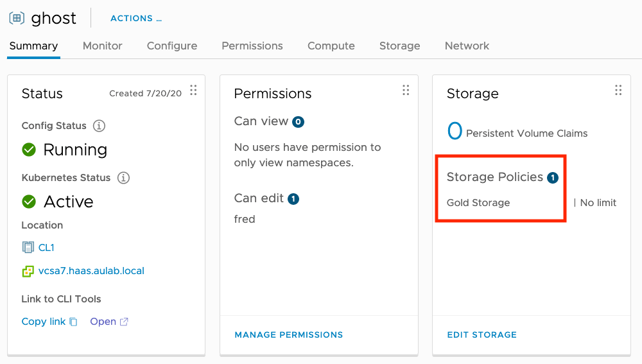Click the Storage Policies count badge

553,178
